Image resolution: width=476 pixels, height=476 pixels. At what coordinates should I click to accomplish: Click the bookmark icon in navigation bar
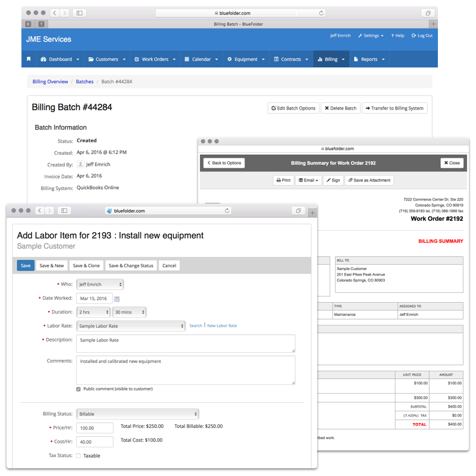coord(29,59)
